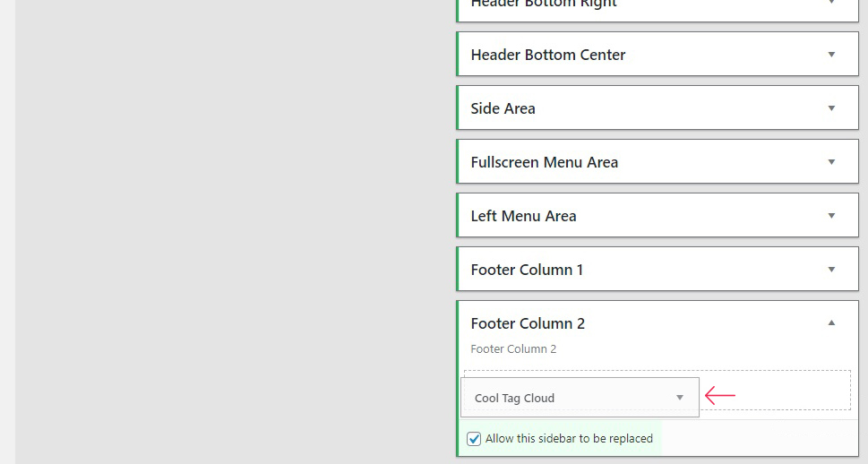The image size is (868, 464).
Task: Expand Header Bottom Right using its arrow
Action: 831,3
